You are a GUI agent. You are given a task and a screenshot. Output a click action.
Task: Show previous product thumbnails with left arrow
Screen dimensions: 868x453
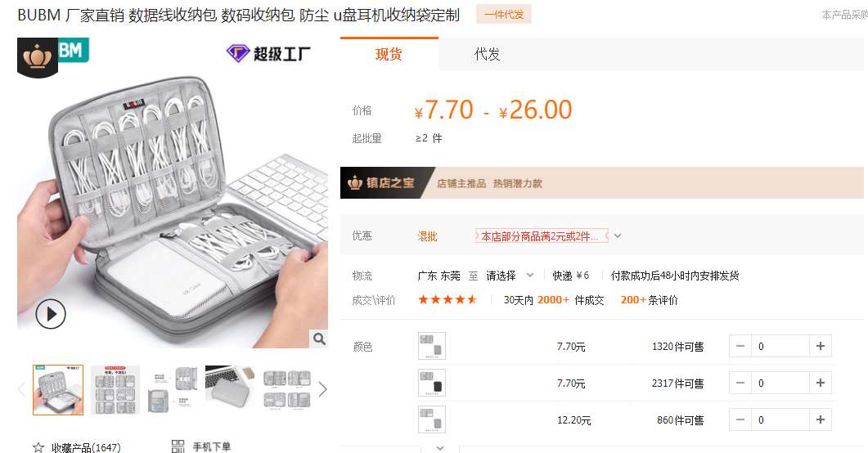coord(22,390)
